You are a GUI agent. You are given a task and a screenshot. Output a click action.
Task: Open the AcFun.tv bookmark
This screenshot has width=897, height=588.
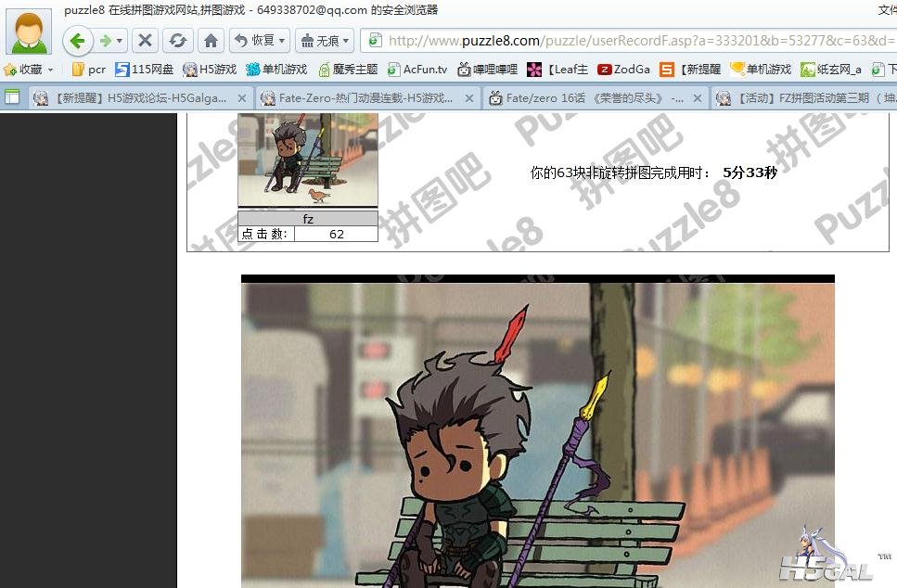417,70
